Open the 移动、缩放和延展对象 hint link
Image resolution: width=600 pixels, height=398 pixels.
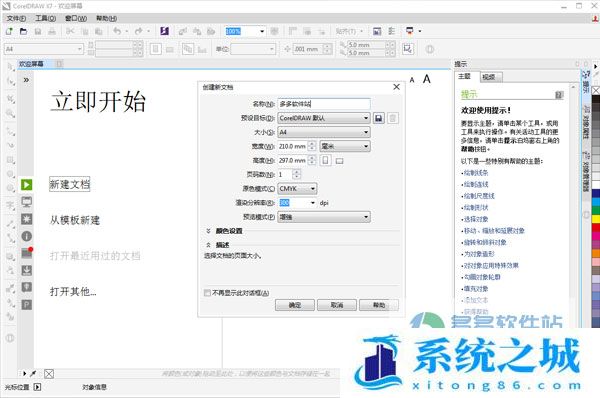pyautogui.click(x=494, y=231)
